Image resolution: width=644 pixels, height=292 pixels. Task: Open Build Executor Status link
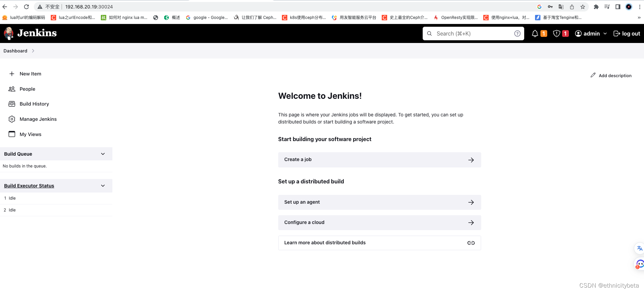pyautogui.click(x=29, y=186)
